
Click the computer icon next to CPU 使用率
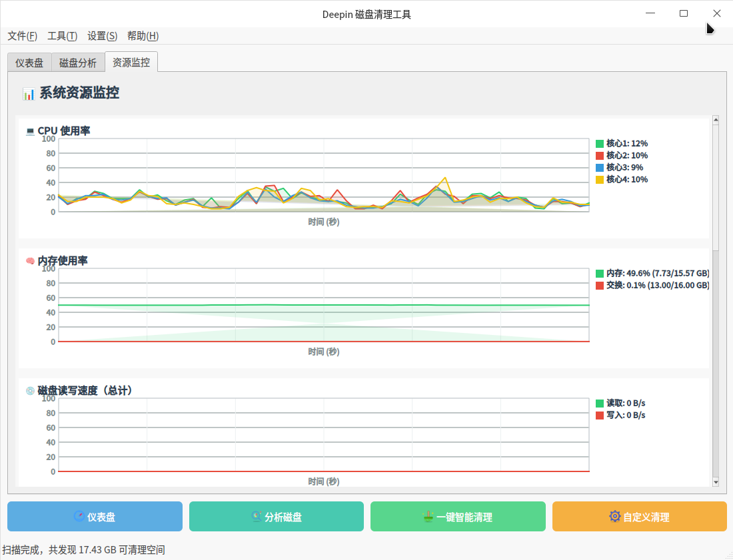coord(30,131)
